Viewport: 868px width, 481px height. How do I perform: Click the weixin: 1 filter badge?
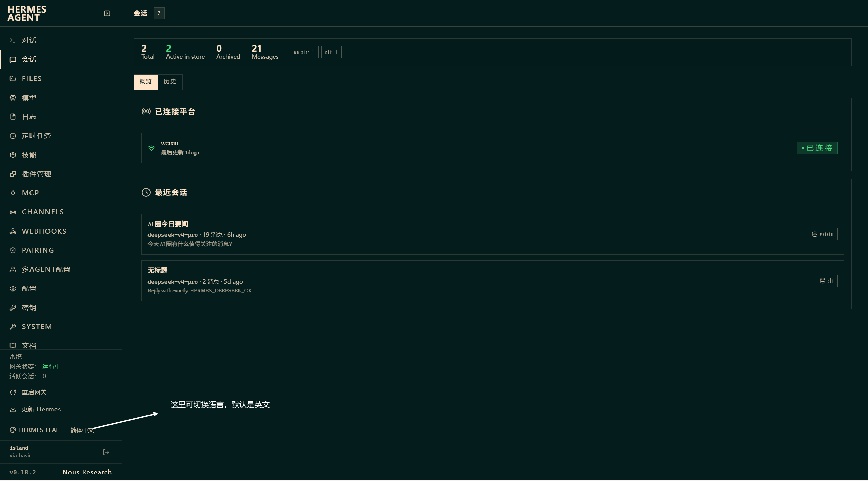pos(304,52)
